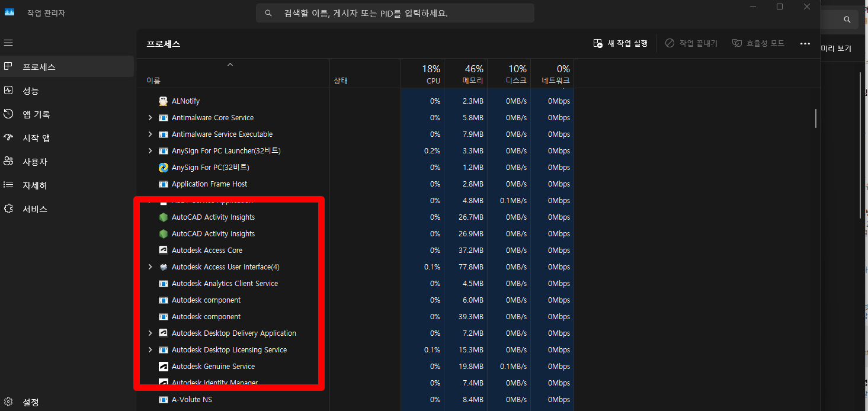Click 작업 끝내기 button
The image size is (868, 411).
point(691,43)
